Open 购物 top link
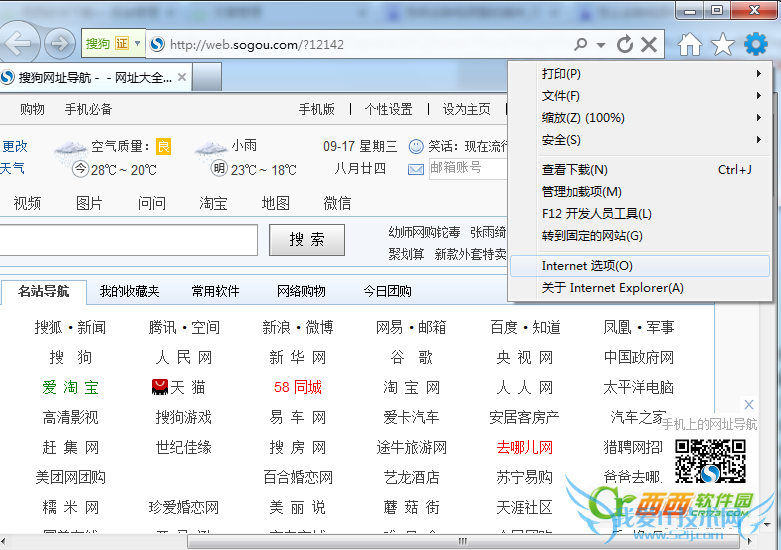 32,109
